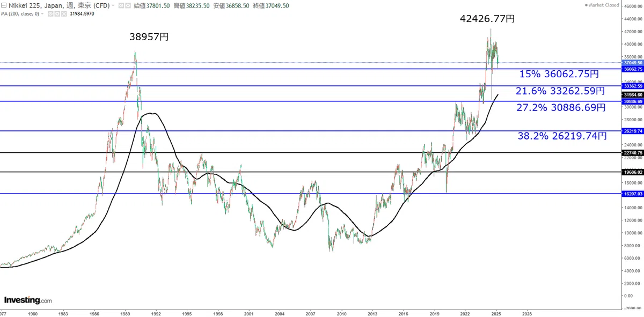Select the 15% 36062.75円 annotation text

[x=560, y=75]
